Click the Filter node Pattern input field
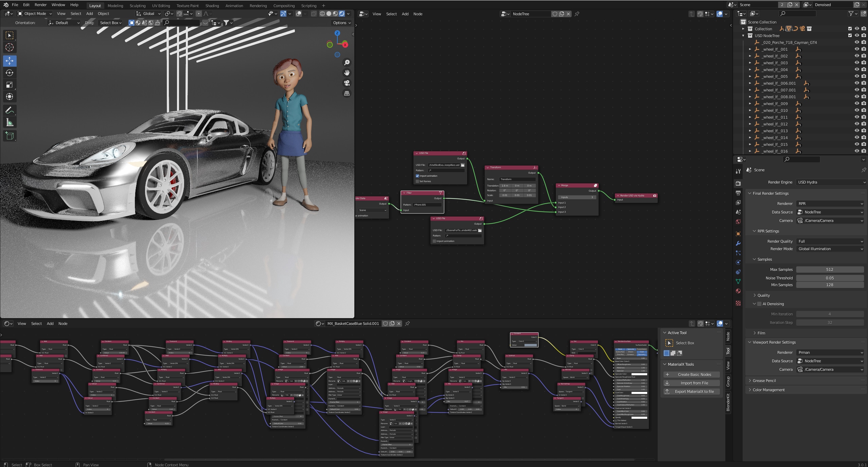Image resolution: width=868 pixels, height=467 pixels. (427, 205)
